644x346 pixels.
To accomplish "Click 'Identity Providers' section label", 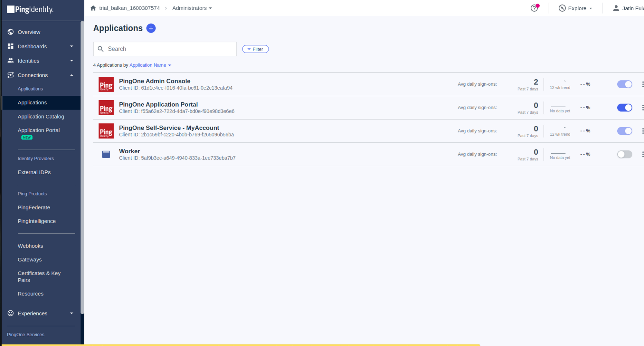I will (36, 159).
